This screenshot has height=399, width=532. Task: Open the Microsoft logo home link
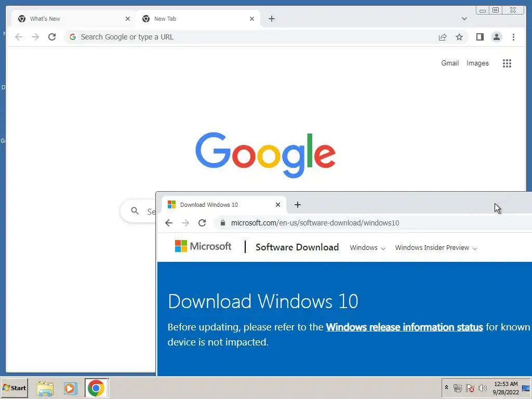[203, 246]
